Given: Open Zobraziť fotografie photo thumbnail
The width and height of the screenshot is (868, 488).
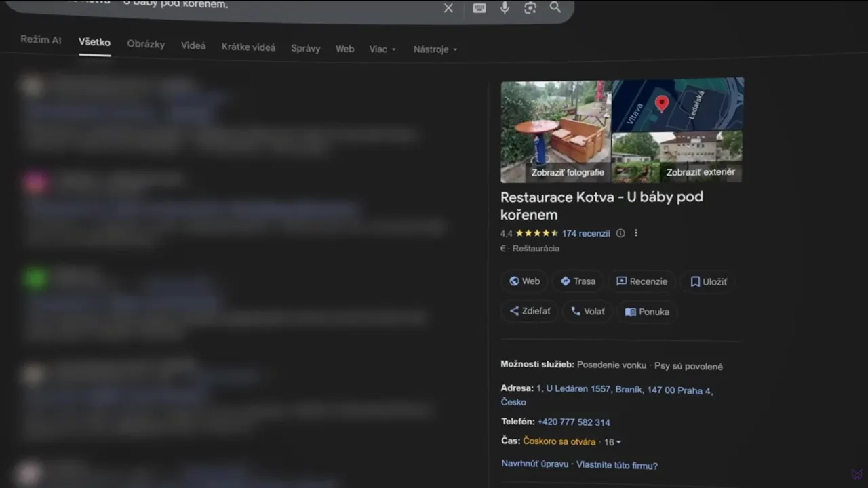Looking at the screenshot, I should click(x=555, y=131).
